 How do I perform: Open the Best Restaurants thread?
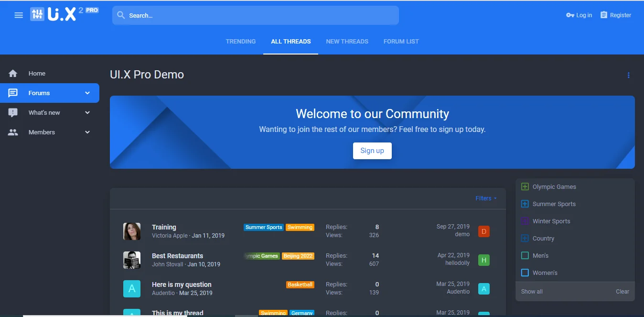(x=177, y=256)
